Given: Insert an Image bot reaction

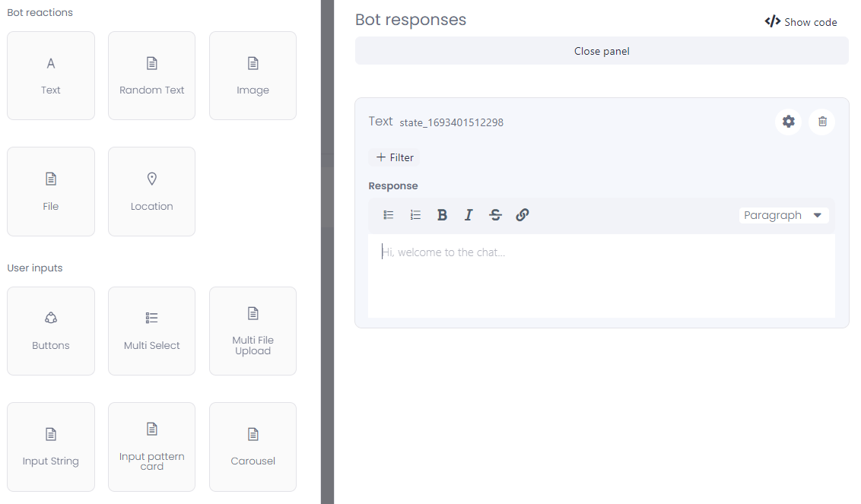Looking at the screenshot, I should pyautogui.click(x=253, y=75).
